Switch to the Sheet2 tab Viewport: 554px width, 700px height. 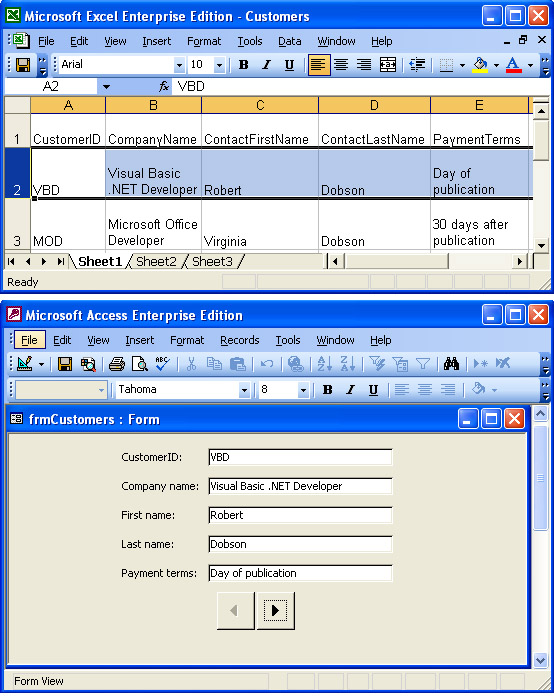[x=156, y=262]
